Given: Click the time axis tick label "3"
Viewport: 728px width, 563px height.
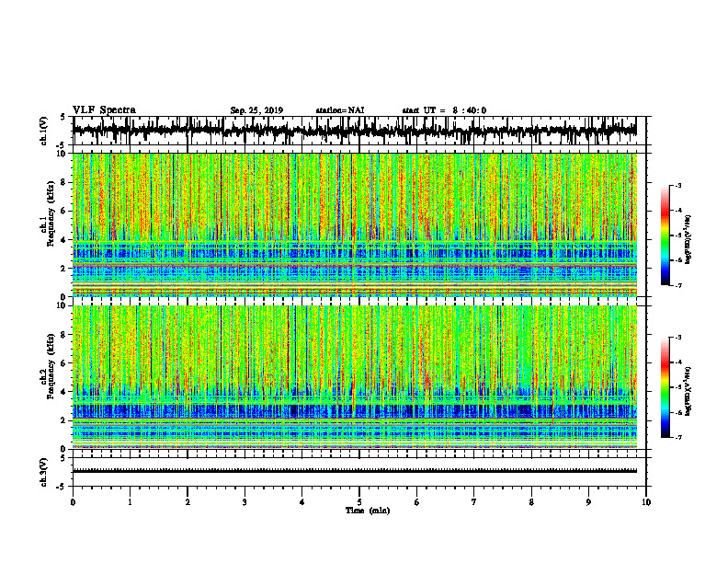Looking at the screenshot, I should click(x=245, y=502).
